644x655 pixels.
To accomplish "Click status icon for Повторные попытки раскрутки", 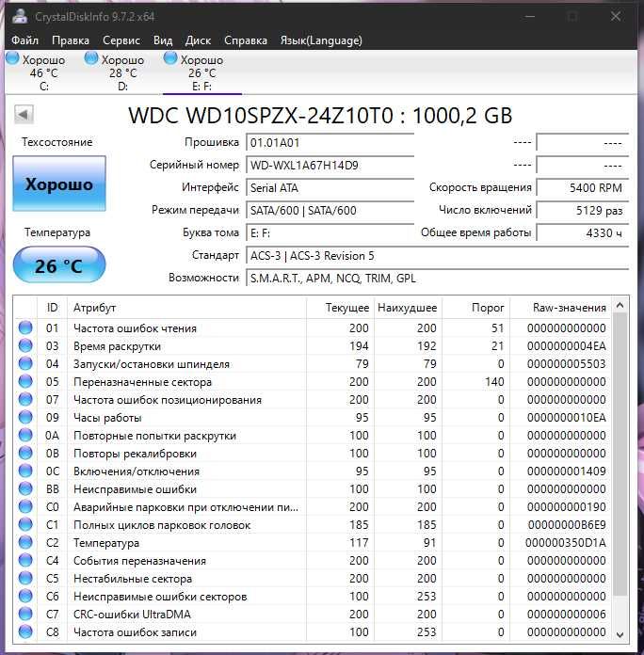I will 25,435.
